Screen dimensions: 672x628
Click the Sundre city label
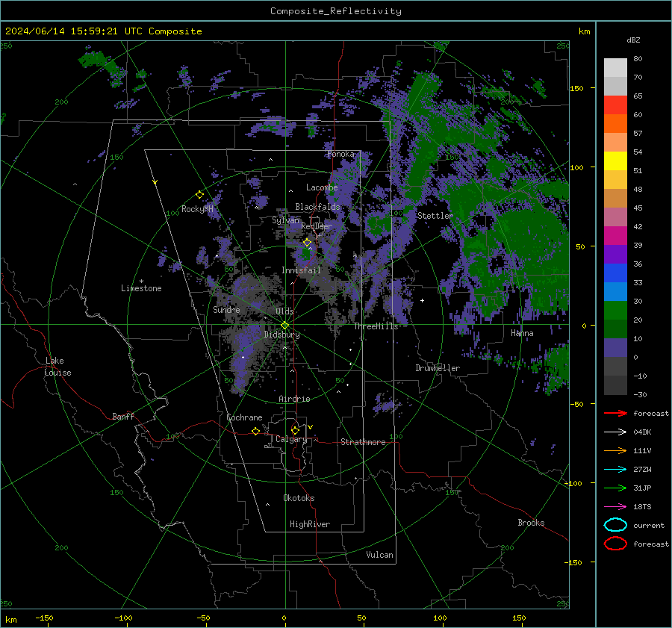tap(226, 309)
